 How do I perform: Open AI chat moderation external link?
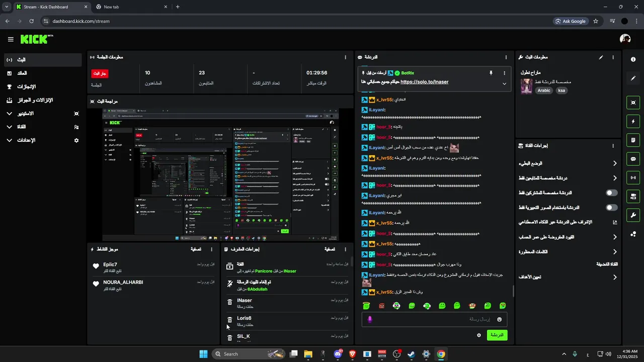point(615,222)
